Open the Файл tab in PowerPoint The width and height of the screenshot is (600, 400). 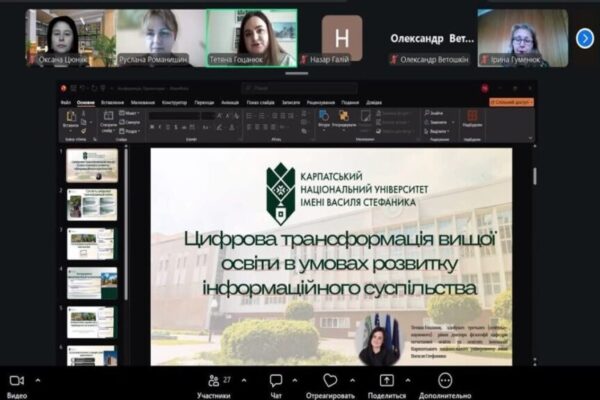[65, 102]
